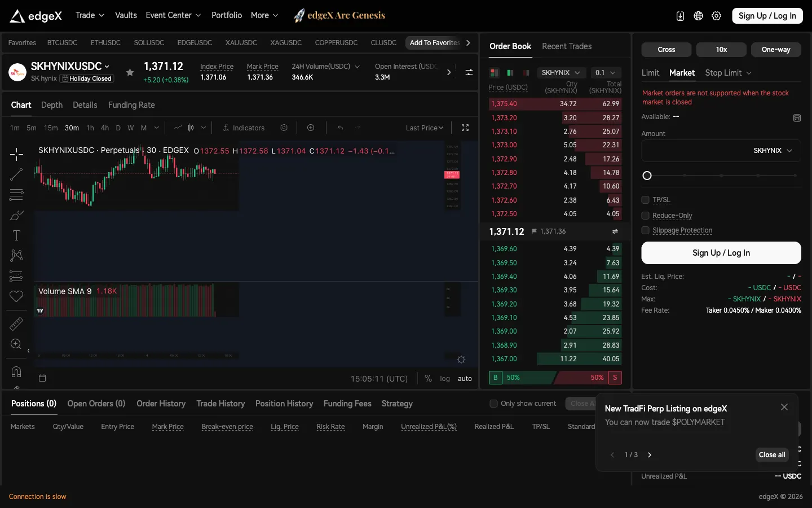
Task: Open the language globe icon
Action: (698, 16)
